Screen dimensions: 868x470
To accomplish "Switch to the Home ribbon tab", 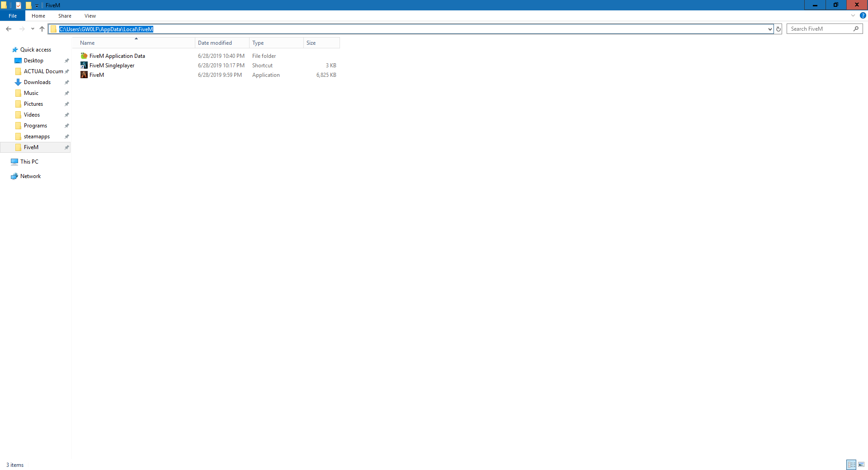I will pyautogui.click(x=38, y=16).
